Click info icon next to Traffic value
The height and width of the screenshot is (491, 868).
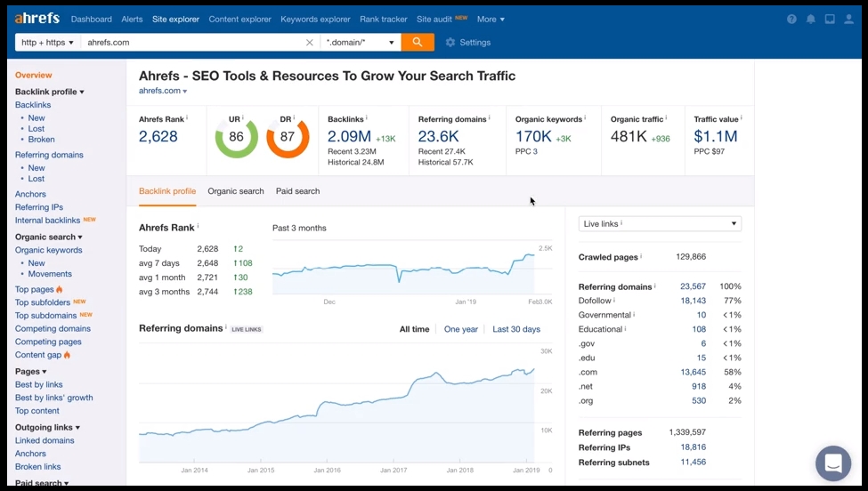pyautogui.click(x=742, y=117)
